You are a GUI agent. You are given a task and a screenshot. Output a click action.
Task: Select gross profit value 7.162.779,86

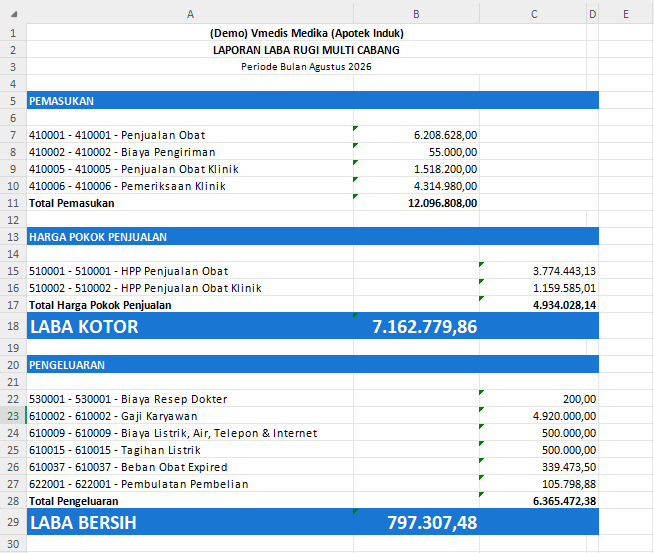tap(425, 327)
